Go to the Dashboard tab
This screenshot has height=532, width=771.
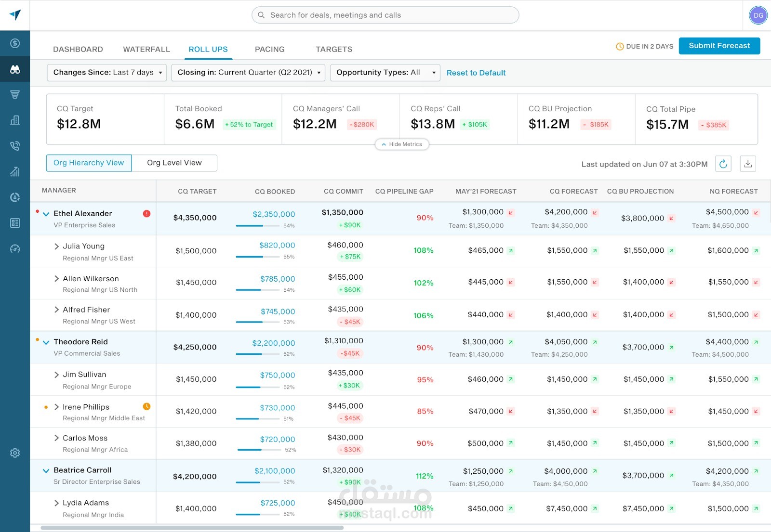(x=78, y=49)
